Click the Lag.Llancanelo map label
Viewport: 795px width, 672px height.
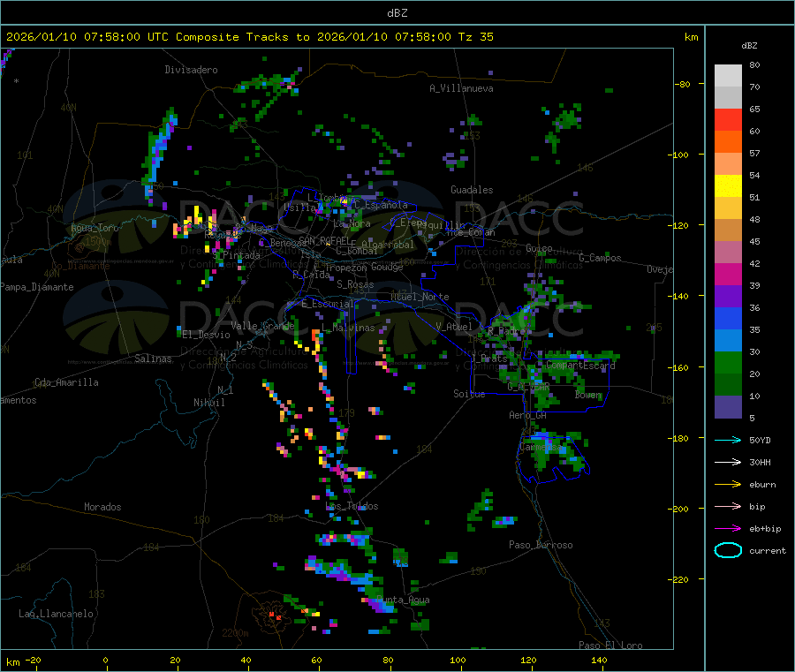[x=56, y=614]
